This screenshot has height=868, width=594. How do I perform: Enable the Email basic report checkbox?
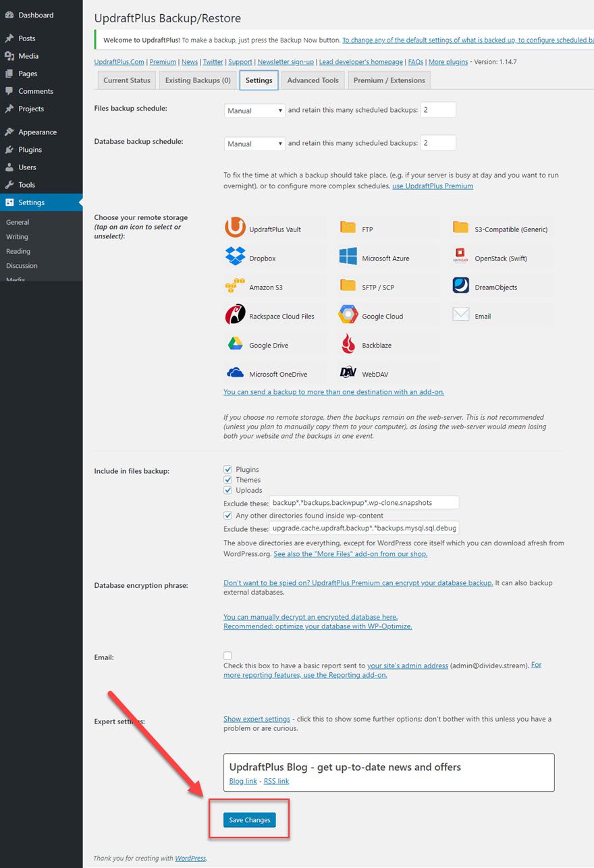tap(227, 655)
